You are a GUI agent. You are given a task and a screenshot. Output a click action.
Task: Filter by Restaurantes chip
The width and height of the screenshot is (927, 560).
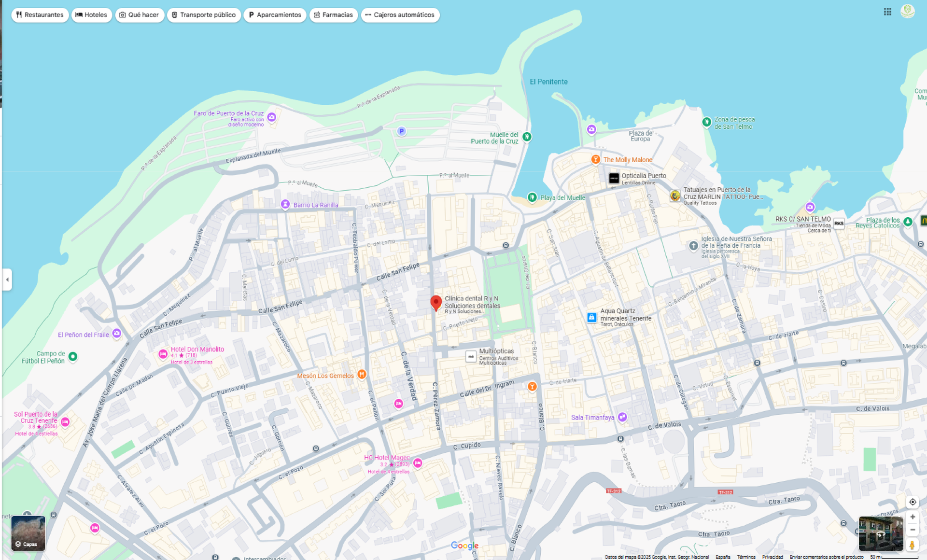(40, 15)
